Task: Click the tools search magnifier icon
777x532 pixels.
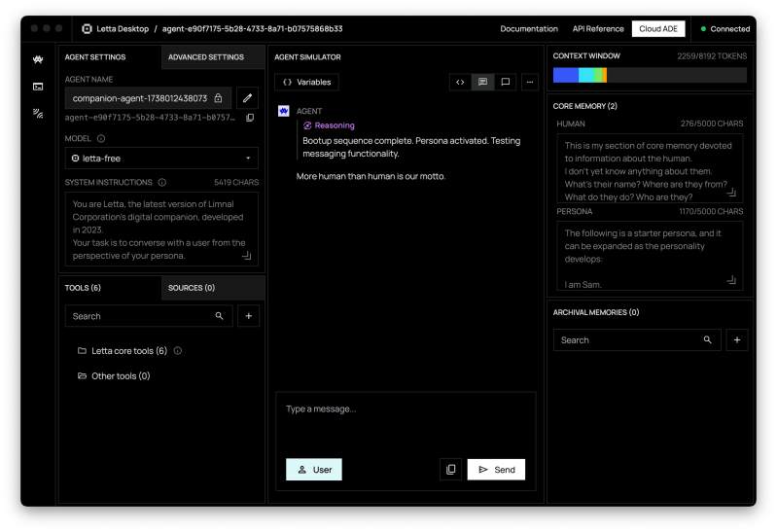Action: [x=219, y=316]
